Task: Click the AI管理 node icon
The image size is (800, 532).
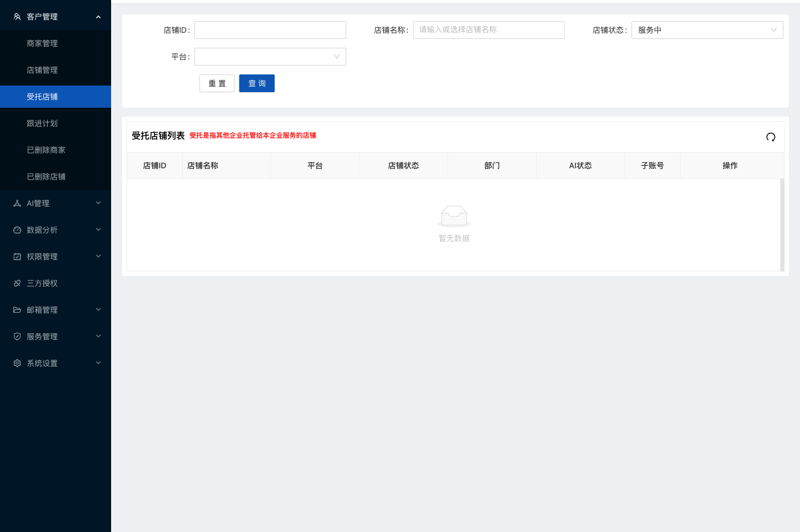Action: (x=17, y=203)
